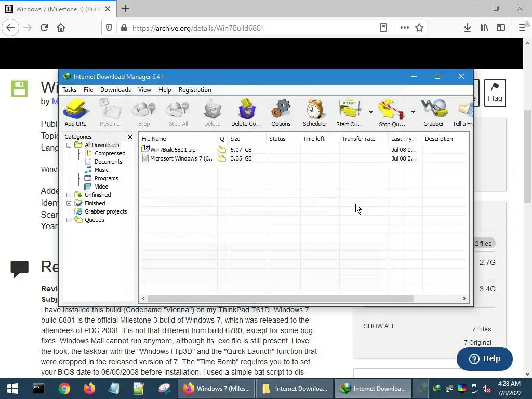
Task: Select the Win7Build6801.zip download row
Action: [x=303, y=150]
